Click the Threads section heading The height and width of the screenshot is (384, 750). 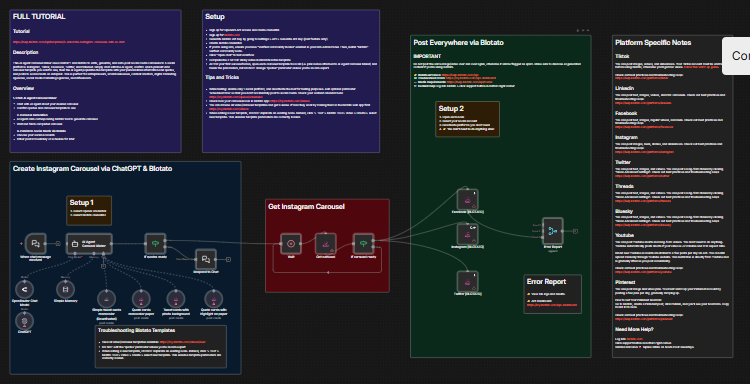point(625,186)
